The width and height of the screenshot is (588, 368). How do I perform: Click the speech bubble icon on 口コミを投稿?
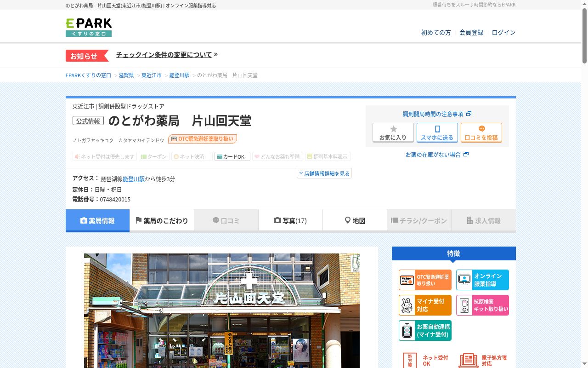(x=481, y=129)
